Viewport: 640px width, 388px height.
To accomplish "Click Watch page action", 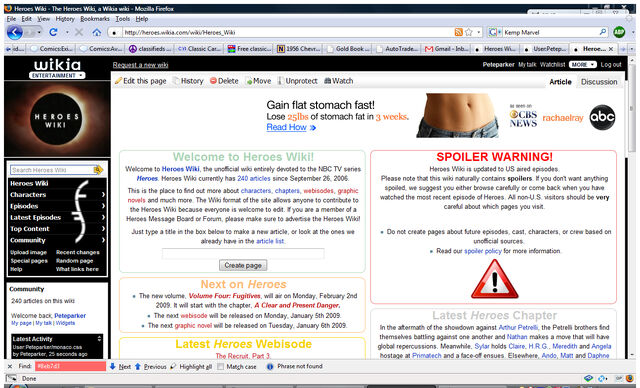I will 338,81.
